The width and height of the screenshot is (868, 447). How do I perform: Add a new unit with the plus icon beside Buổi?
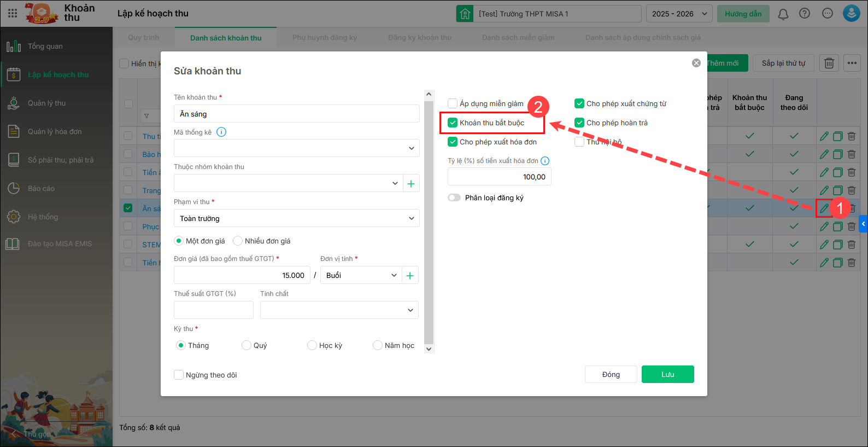coord(410,275)
